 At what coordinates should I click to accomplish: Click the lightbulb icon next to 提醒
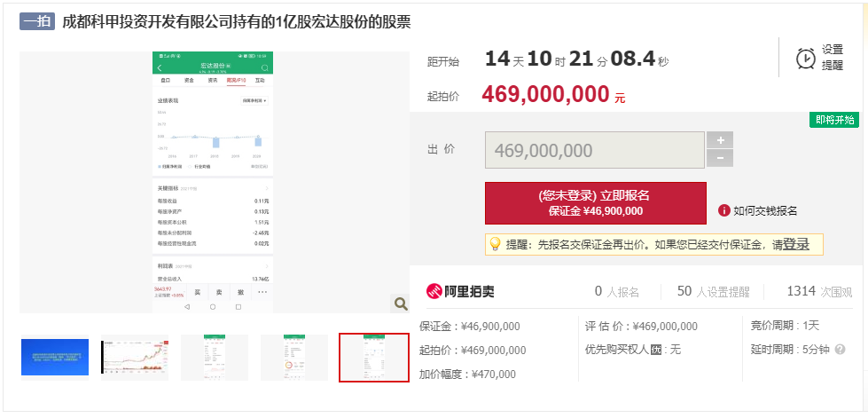(x=496, y=244)
